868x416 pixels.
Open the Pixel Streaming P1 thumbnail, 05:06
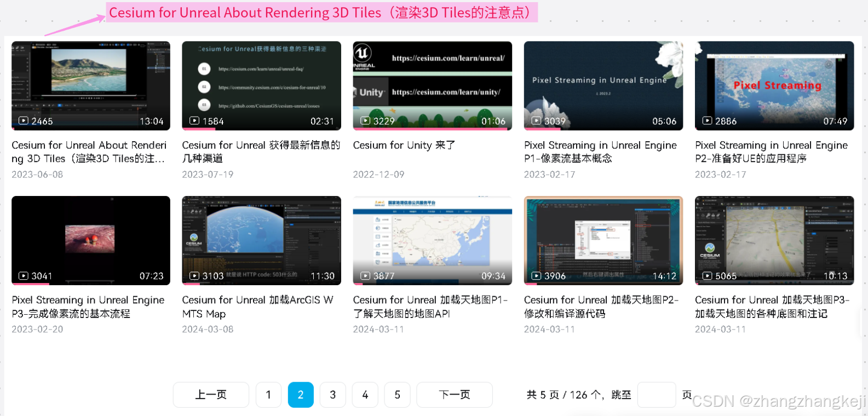pos(603,86)
